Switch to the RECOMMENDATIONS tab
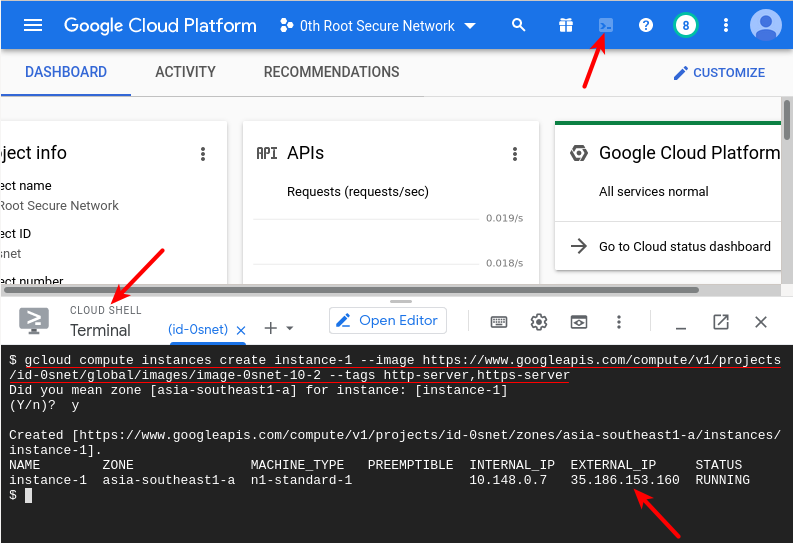Image resolution: width=793 pixels, height=543 pixels. [x=331, y=72]
